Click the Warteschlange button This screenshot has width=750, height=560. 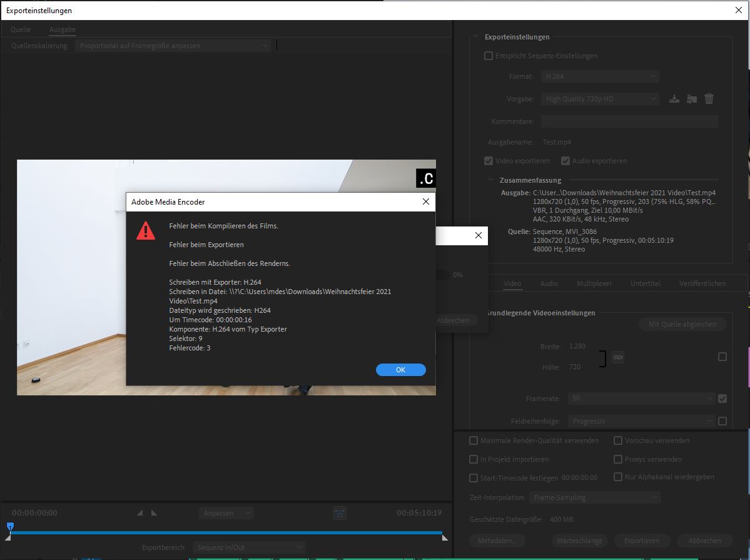(579, 540)
